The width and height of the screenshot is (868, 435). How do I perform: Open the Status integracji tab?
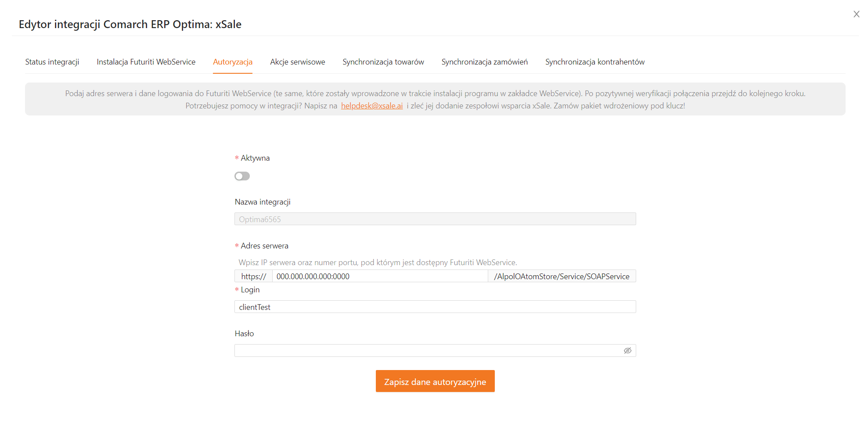click(x=52, y=62)
